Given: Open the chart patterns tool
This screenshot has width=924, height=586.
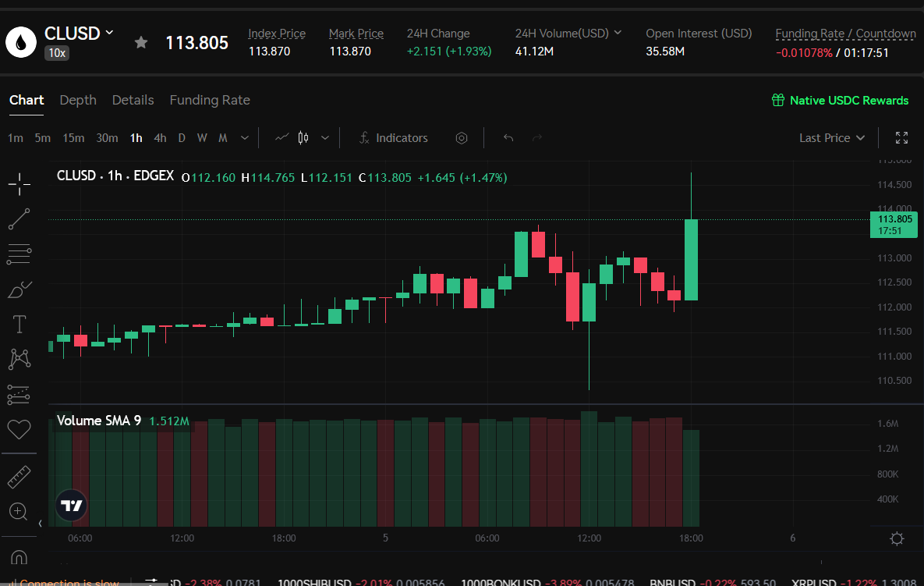Looking at the screenshot, I should (x=19, y=359).
